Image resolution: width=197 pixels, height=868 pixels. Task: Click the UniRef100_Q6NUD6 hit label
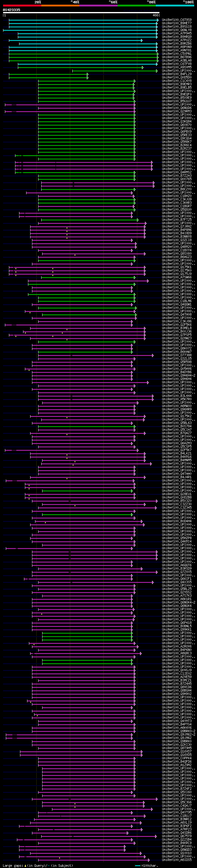[177, 108]
